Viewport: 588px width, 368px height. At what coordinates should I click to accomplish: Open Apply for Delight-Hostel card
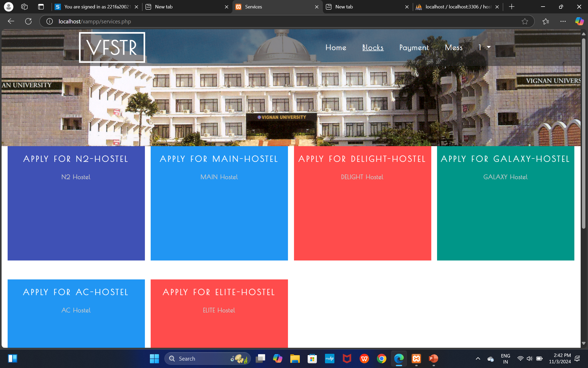click(x=363, y=203)
